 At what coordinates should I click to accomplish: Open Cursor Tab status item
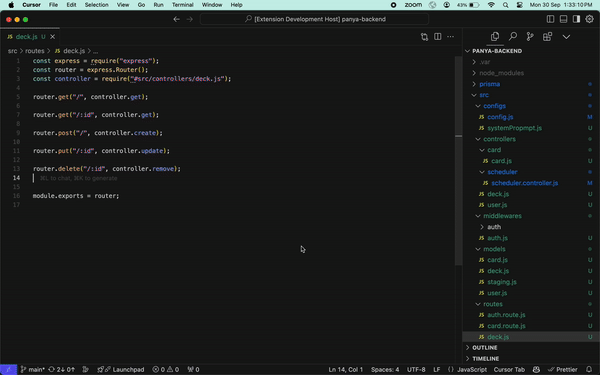[509, 370]
